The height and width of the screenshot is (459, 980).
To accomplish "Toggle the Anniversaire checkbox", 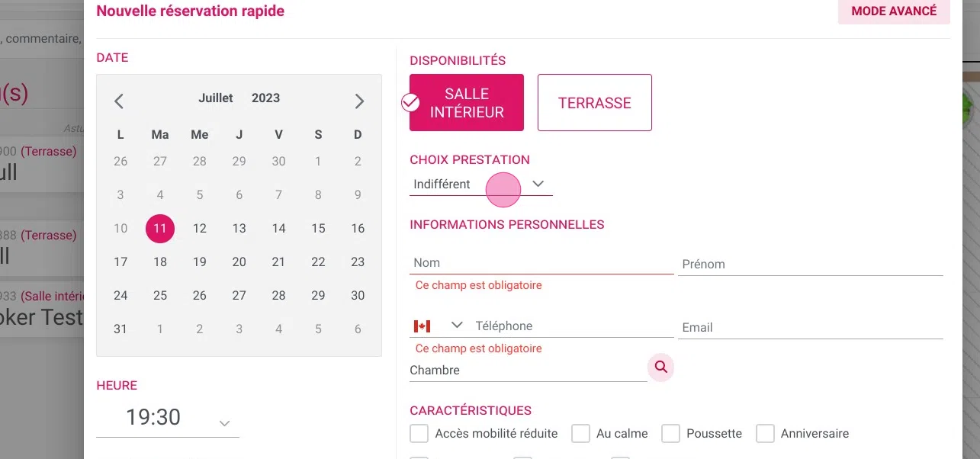I will click(765, 434).
